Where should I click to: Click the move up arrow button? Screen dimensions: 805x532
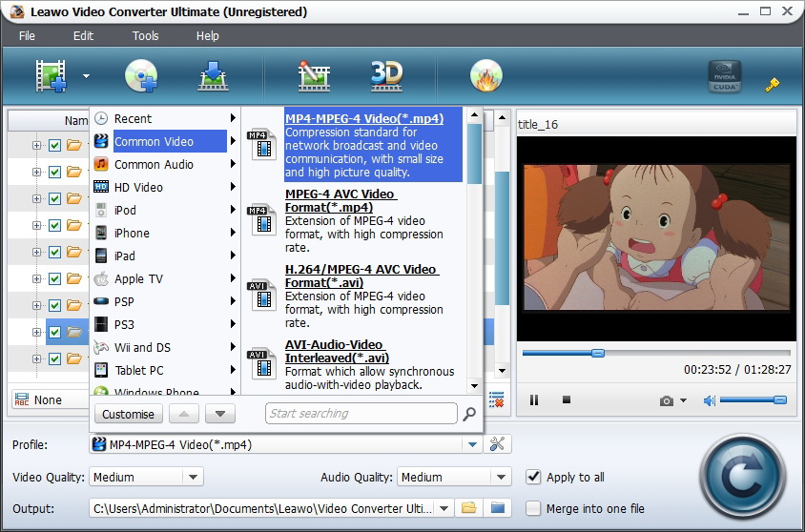[x=184, y=414]
